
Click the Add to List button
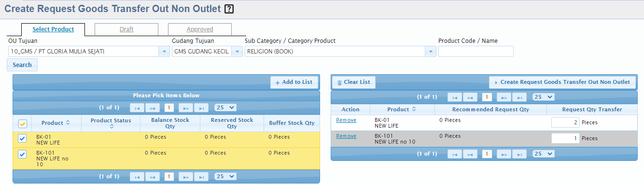tap(294, 82)
